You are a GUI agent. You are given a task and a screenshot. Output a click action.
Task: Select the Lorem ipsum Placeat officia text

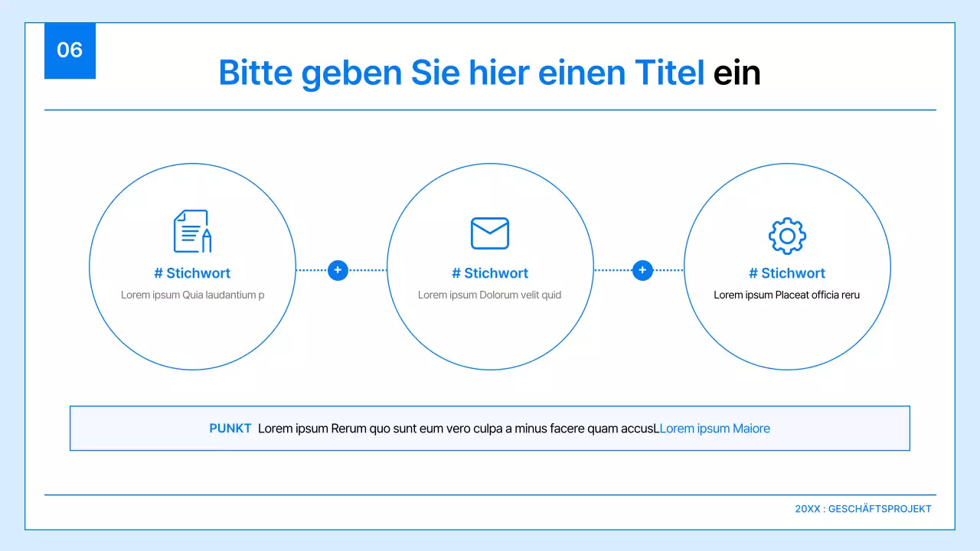(786, 295)
